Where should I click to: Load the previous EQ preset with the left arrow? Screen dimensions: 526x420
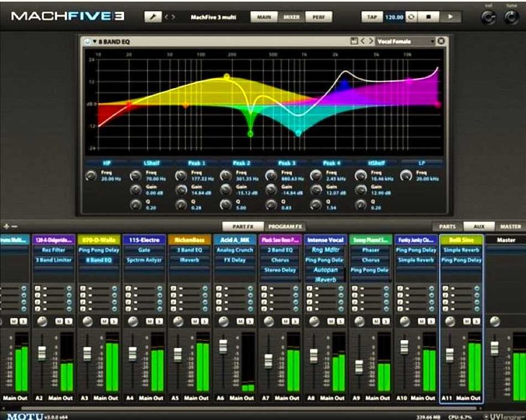(x=363, y=41)
